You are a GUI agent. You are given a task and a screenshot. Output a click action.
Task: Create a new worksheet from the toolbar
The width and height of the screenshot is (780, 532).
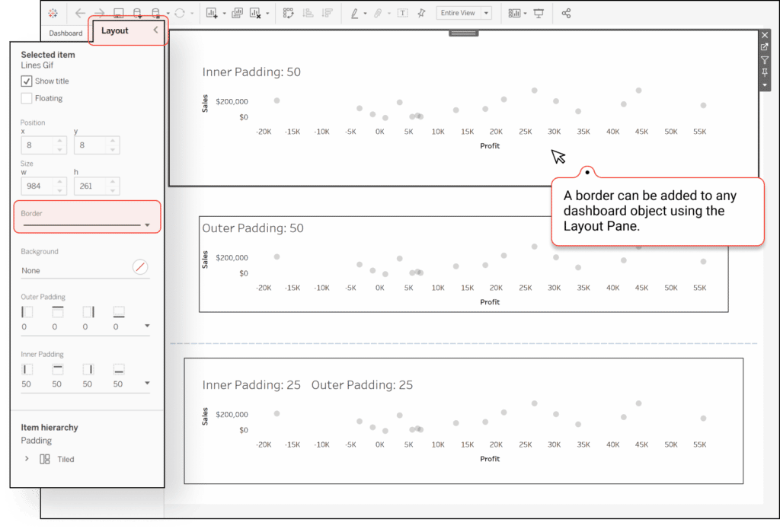(212, 14)
